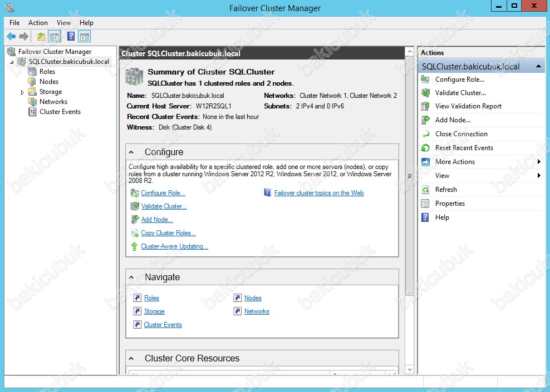This screenshot has width=550, height=392.
Task: Open the Cluster Events link under Navigate
Action: click(163, 325)
